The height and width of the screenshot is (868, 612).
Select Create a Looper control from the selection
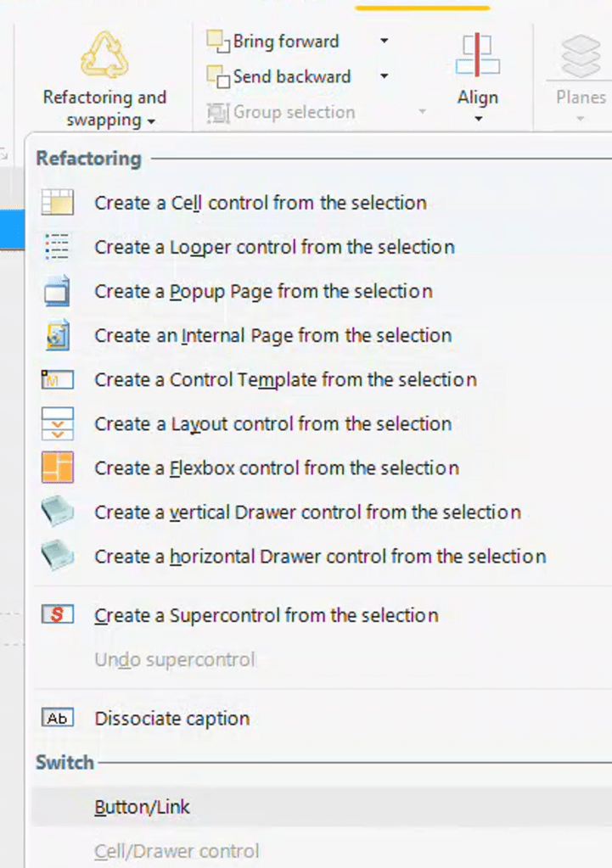tap(274, 247)
